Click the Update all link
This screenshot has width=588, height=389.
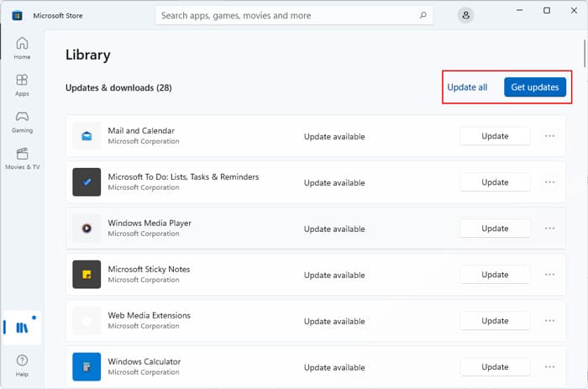467,87
